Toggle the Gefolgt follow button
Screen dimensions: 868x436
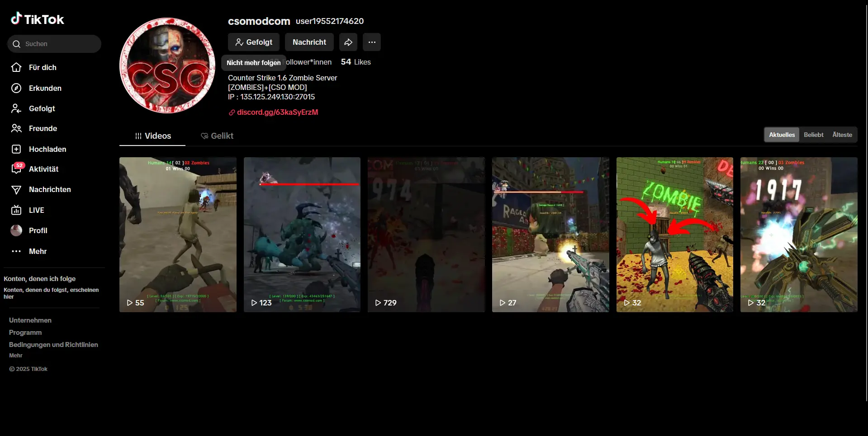pos(254,42)
